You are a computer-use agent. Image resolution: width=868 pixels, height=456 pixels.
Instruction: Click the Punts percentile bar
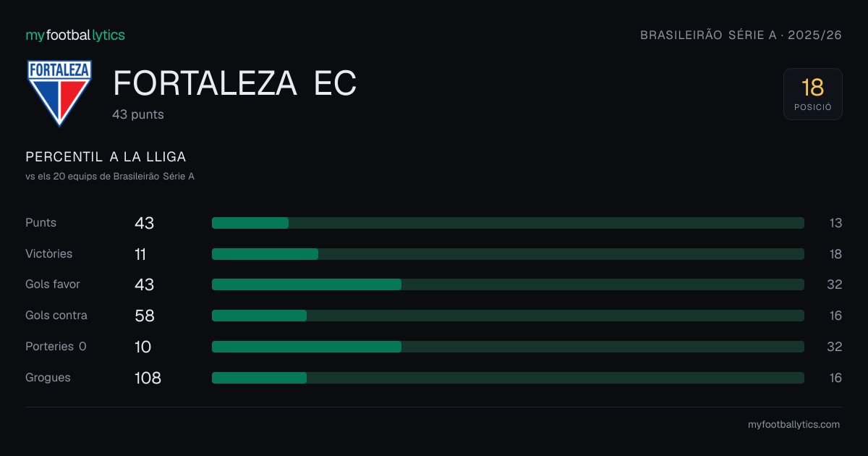pyautogui.click(x=508, y=223)
